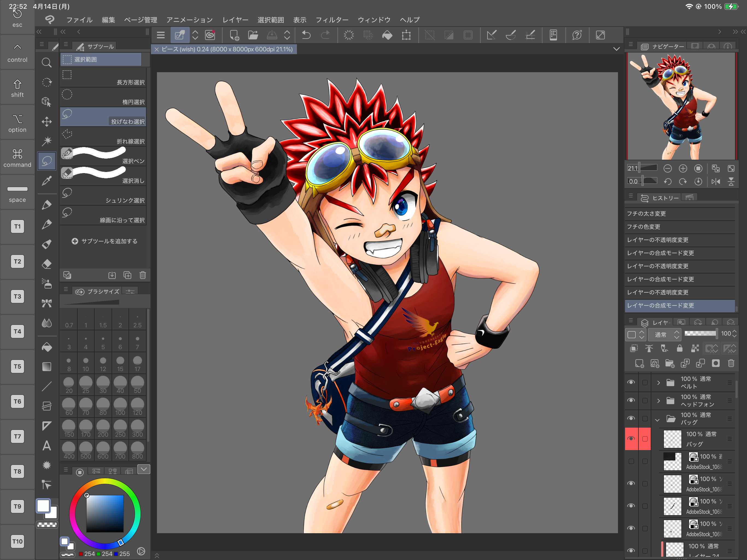Screen dimensions: 747x560
Task: Select the figure line tool
Action: tap(46, 386)
